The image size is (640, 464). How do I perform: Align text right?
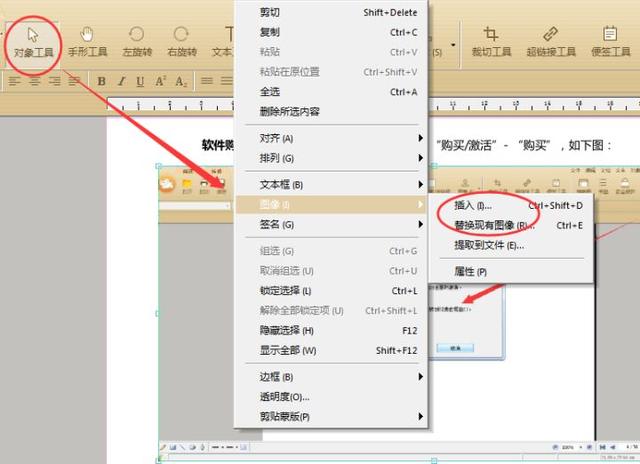pos(55,81)
